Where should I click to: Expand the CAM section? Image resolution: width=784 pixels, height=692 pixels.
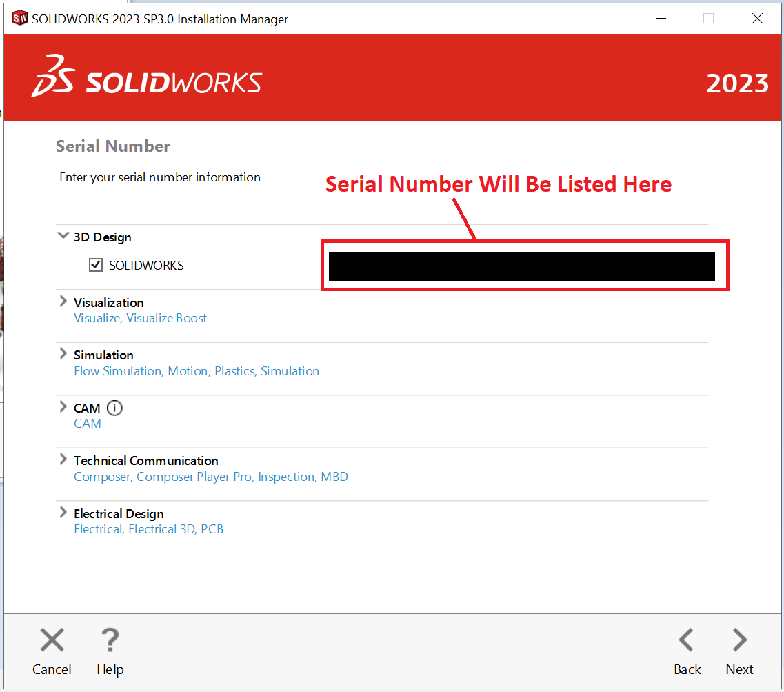(63, 407)
